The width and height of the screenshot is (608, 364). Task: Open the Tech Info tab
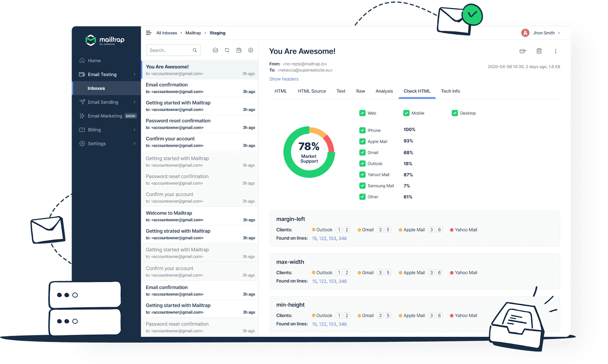tap(450, 91)
